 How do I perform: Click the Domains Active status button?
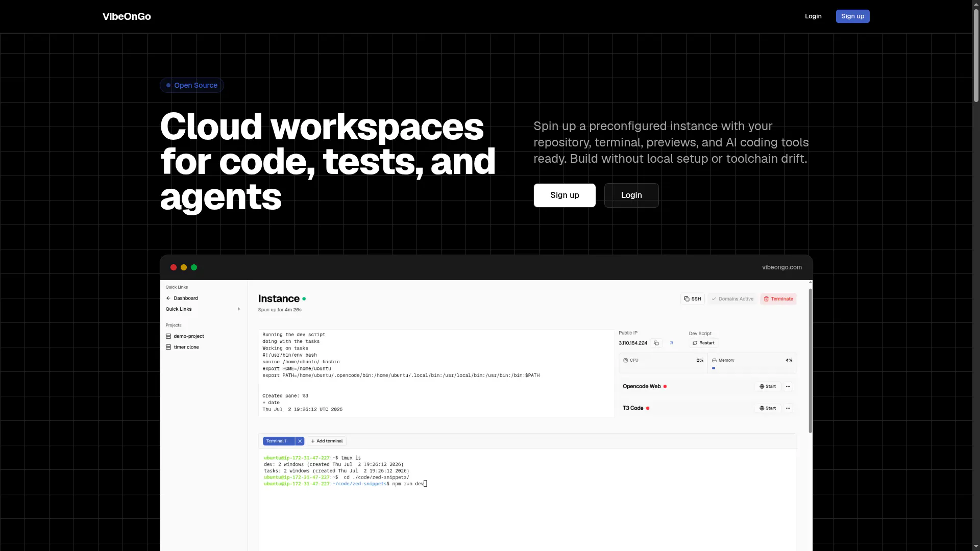(x=732, y=299)
